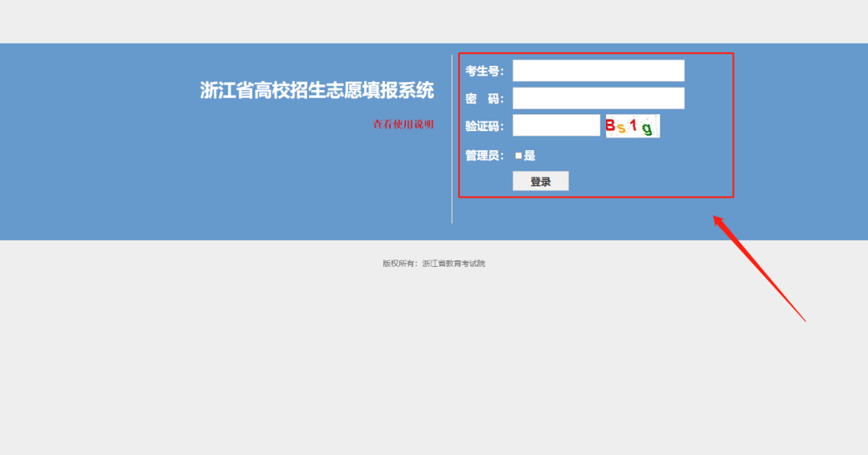Click the 验证码 text box
This screenshot has height=455, width=868.
(556, 125)
